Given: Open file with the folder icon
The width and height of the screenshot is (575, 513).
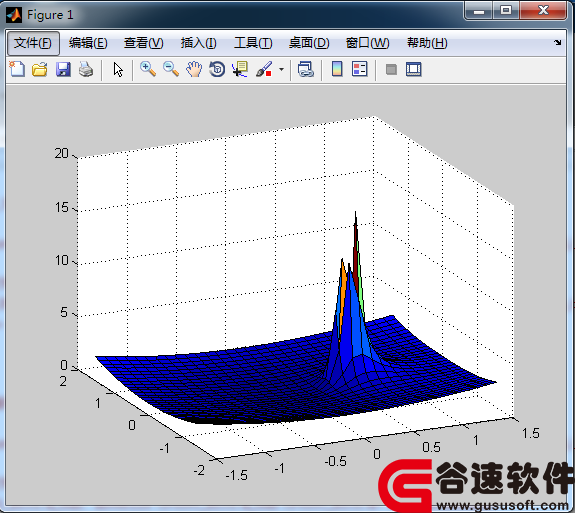Looking at the screenshot, I should point(40,69).
